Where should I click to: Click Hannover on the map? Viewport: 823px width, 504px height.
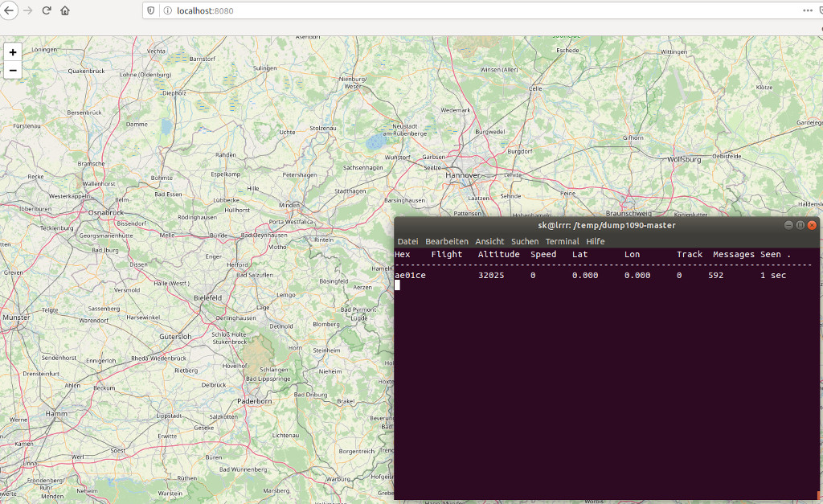462,175
